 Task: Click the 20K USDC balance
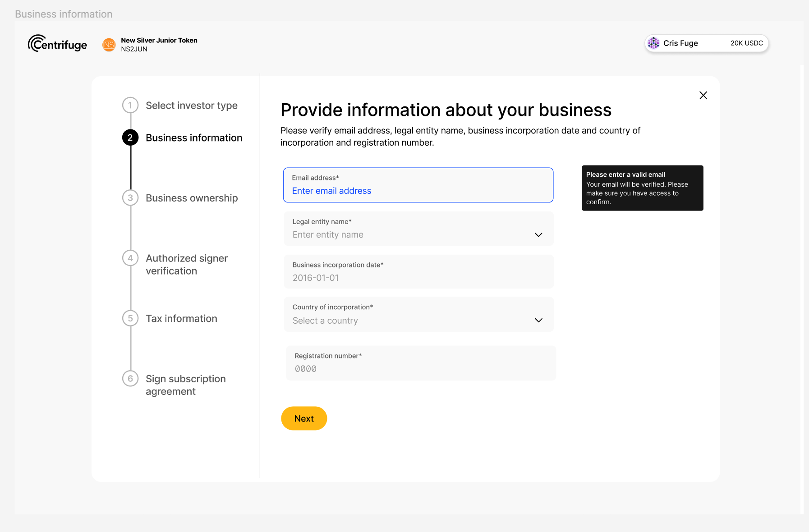pos(747,43)
